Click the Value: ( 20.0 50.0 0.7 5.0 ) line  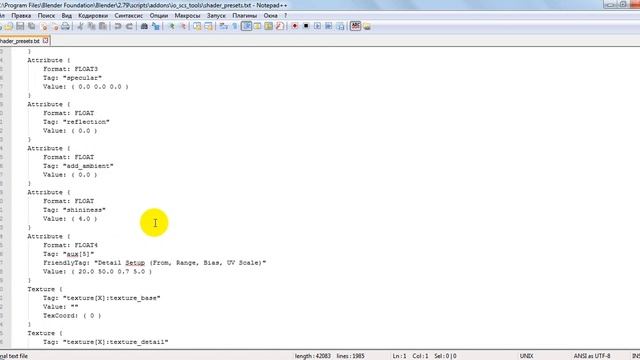pyautogui.click(x=97, y=271)
